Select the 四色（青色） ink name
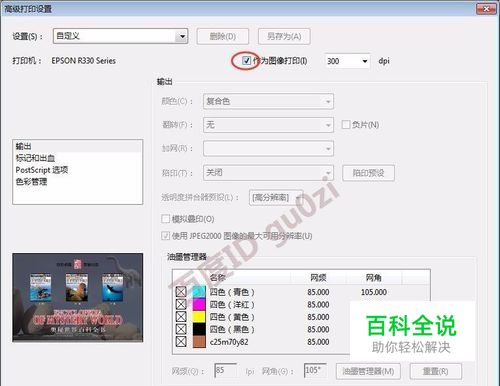 pos(232,292)
